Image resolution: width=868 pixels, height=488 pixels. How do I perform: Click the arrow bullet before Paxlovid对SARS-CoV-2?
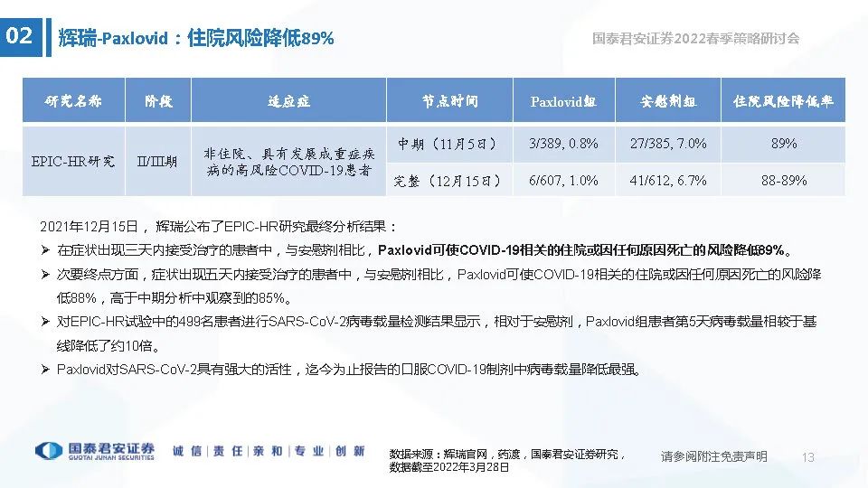[x=45, y=369]
